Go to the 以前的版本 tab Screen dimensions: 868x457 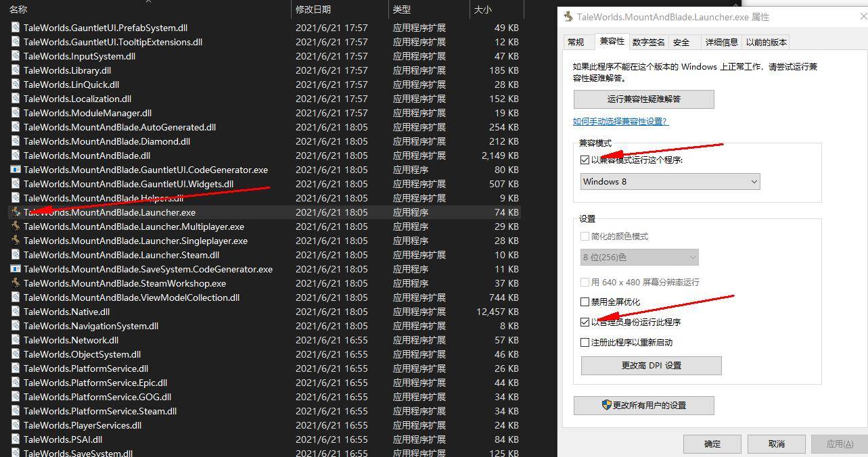pos(767,42)
